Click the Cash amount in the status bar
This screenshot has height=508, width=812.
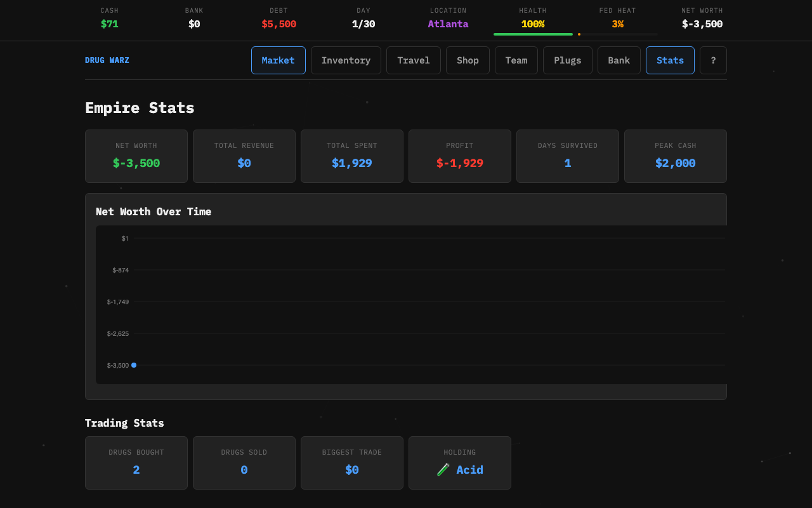coord(109,23)
